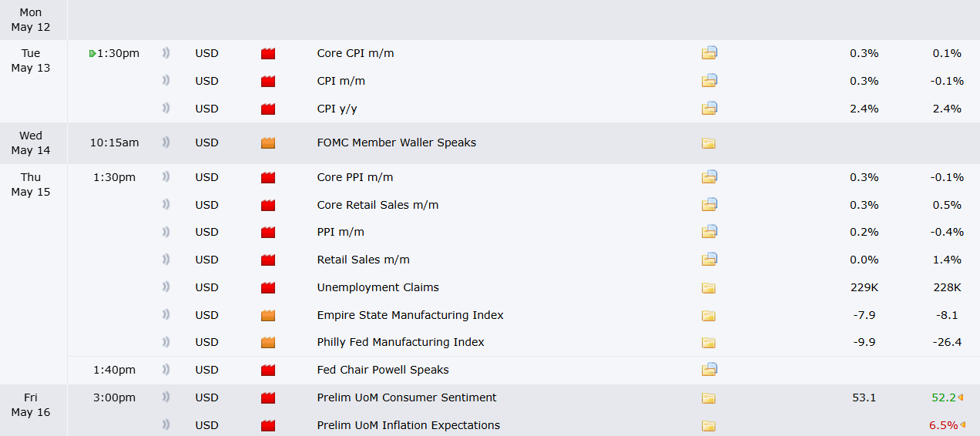Click green arrow marker next to 1:30pm Tuesday
Screen dimensions: 980x436
[x=92, y=53]
